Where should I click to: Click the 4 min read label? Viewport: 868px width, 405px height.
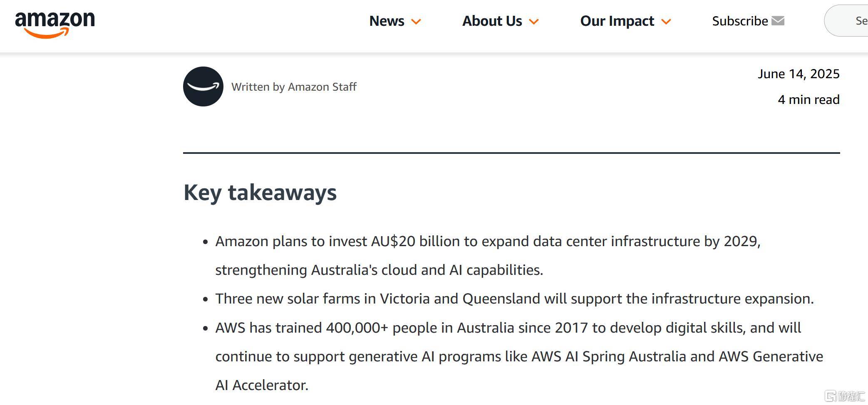tap(808, 99)
